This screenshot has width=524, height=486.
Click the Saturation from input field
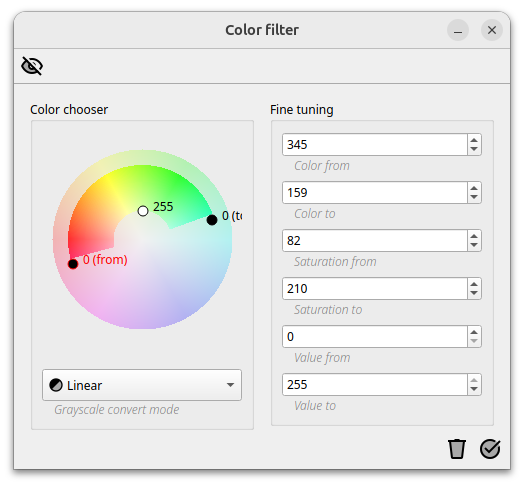[x=375, y=241]
